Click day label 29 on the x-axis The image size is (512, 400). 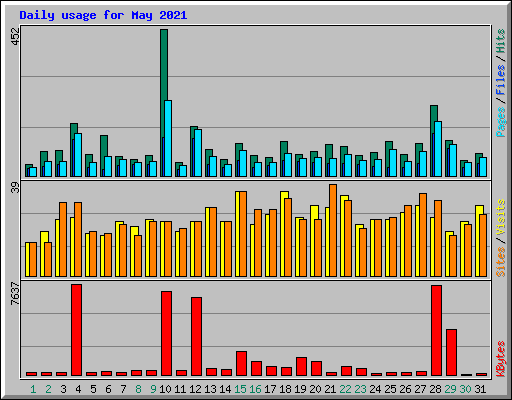(x=450, y=389)
